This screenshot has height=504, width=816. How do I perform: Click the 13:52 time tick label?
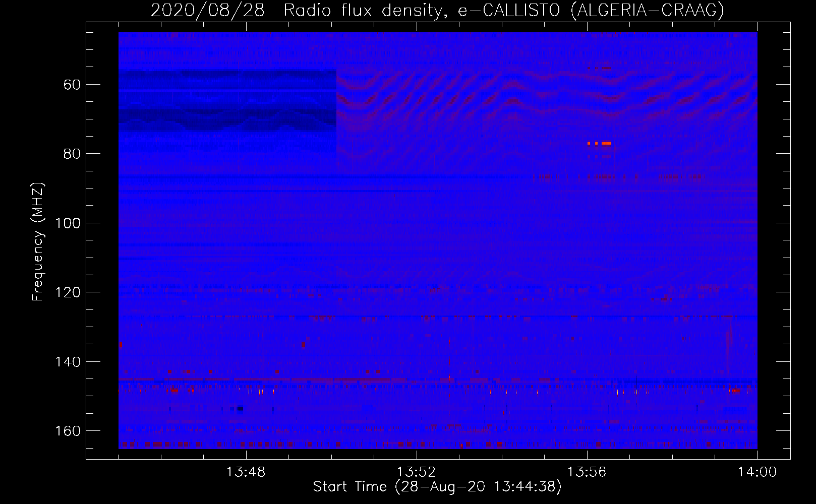point(417,472)
